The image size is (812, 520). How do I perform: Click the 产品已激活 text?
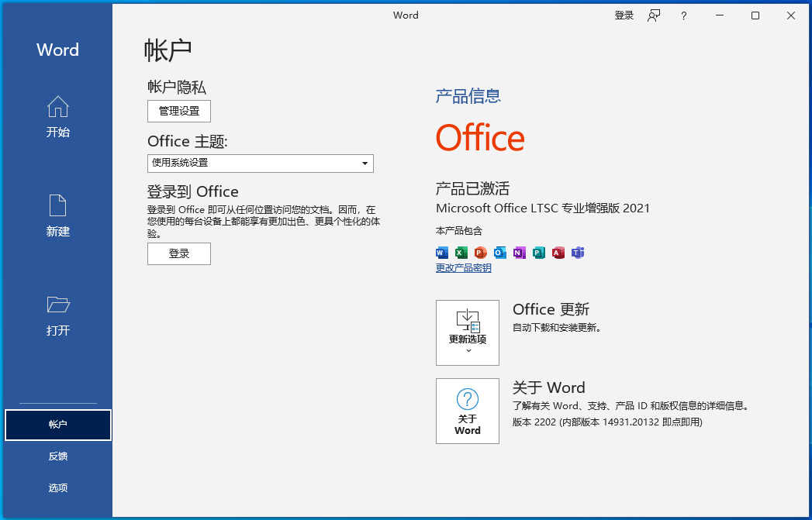pos(472,188)
